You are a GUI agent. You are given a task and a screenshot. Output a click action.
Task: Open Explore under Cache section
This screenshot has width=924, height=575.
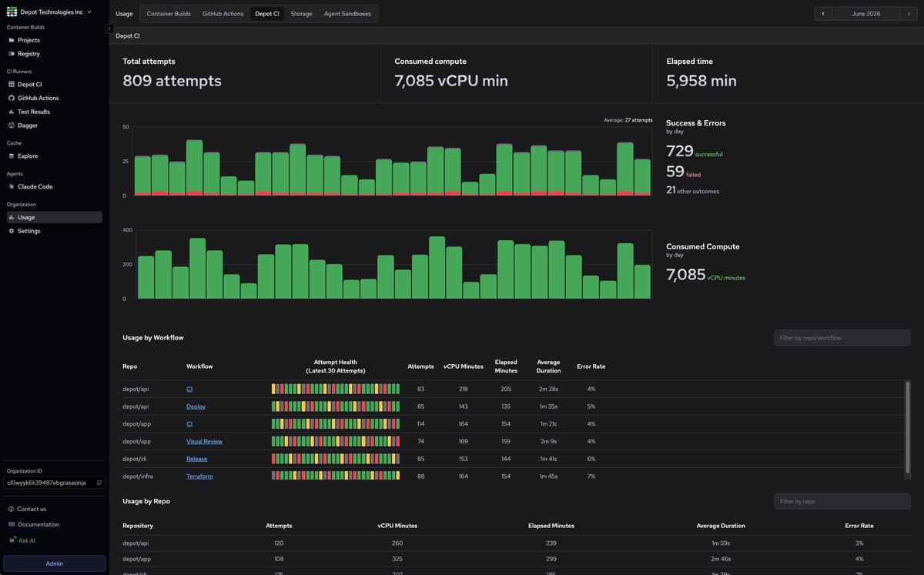11,155
